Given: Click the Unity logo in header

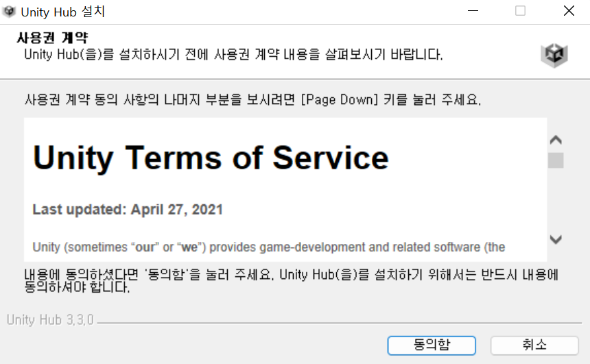Looking at the screenshot, I should point(554,56).
